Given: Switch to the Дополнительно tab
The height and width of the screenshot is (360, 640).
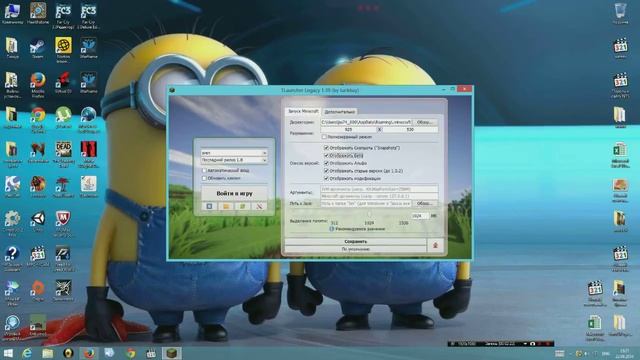Looking at the screenshot, I should pyautogui.click(x=340, y=111).
